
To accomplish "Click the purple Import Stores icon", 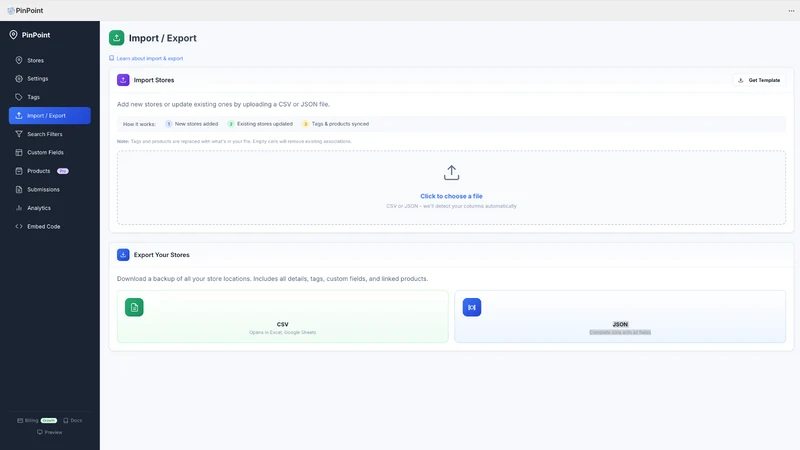I will (123, 80).
